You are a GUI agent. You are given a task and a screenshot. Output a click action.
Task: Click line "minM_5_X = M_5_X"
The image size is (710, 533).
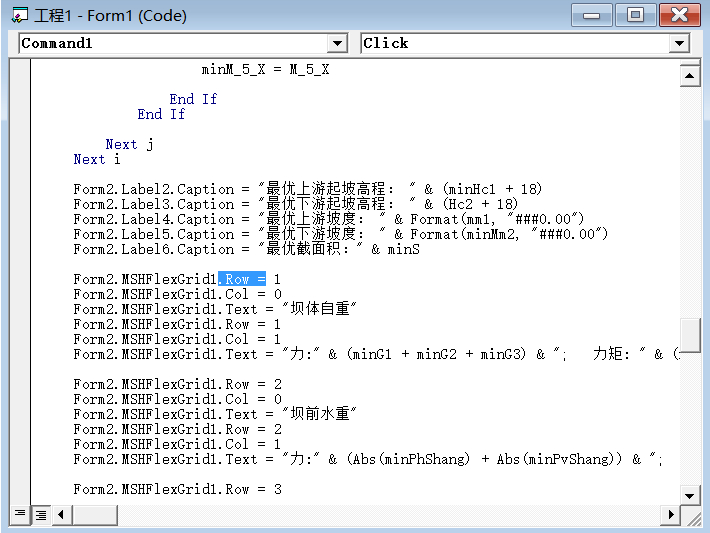coord(265,69)
